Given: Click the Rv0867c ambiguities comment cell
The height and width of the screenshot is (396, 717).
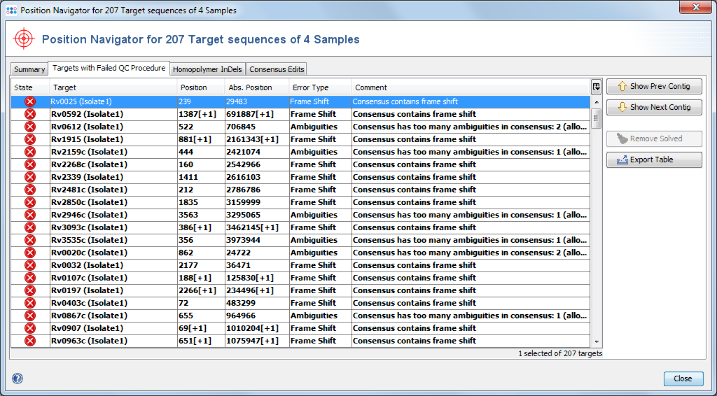Looking at the screenshot, I should 471,316.
